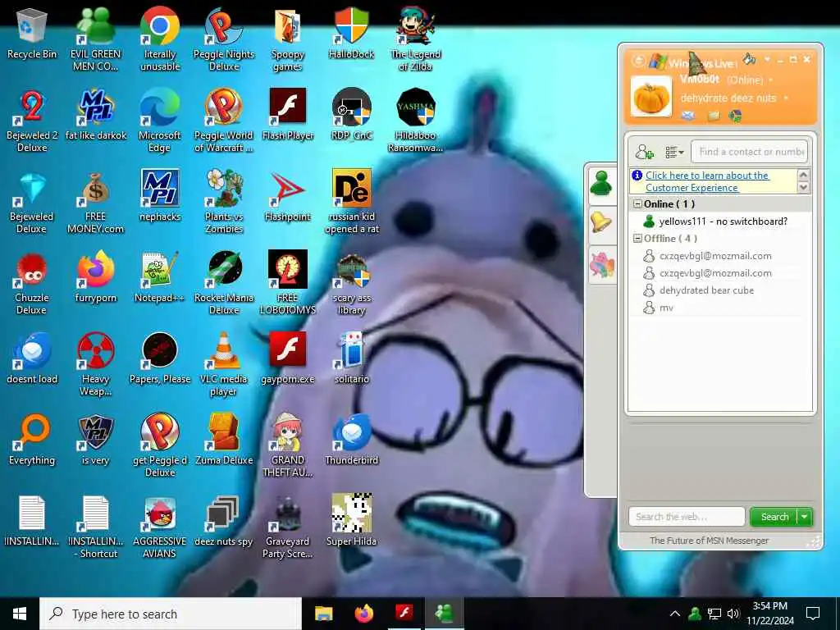Click the back arrow in Messenger title bar

(x=638, y=61)
